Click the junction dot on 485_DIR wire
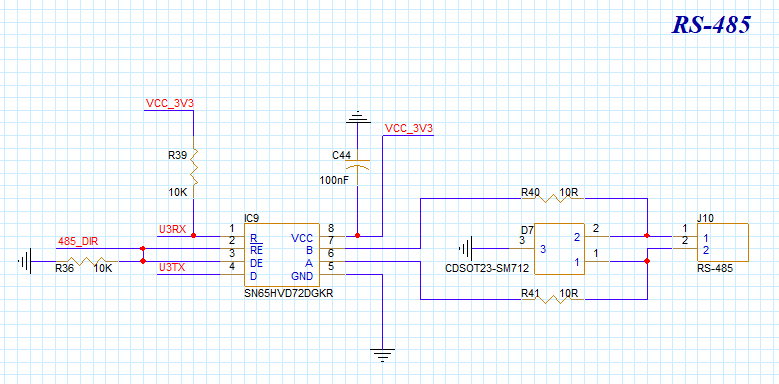This screenshot has height=384, width=779. point(143,248)
